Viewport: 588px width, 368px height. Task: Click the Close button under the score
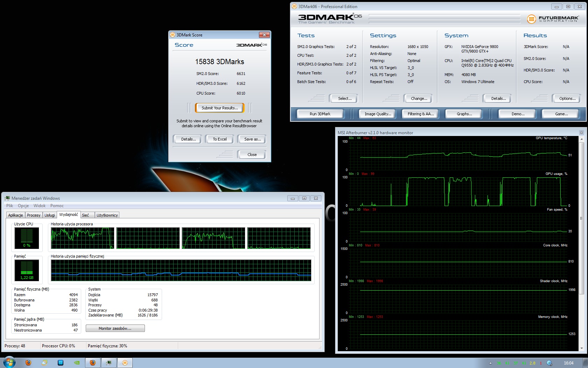coord(252,155)
